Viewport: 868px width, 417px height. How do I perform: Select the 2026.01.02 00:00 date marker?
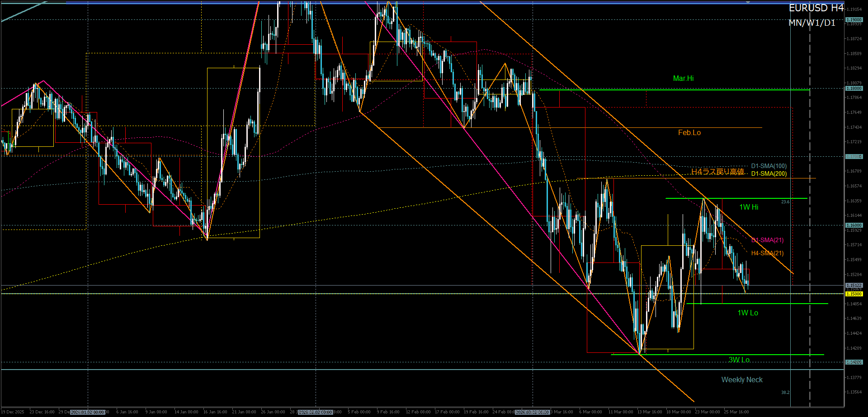point(88,412)
